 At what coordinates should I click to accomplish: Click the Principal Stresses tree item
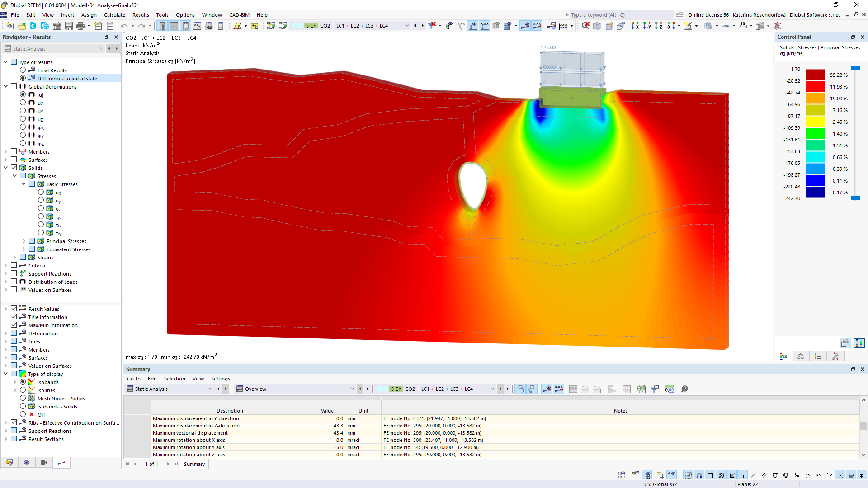tap(66, 241)
